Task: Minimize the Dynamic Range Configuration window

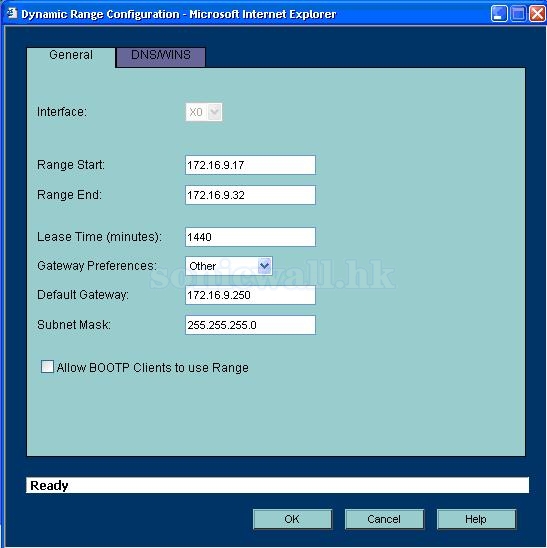Action: (499, 14)
